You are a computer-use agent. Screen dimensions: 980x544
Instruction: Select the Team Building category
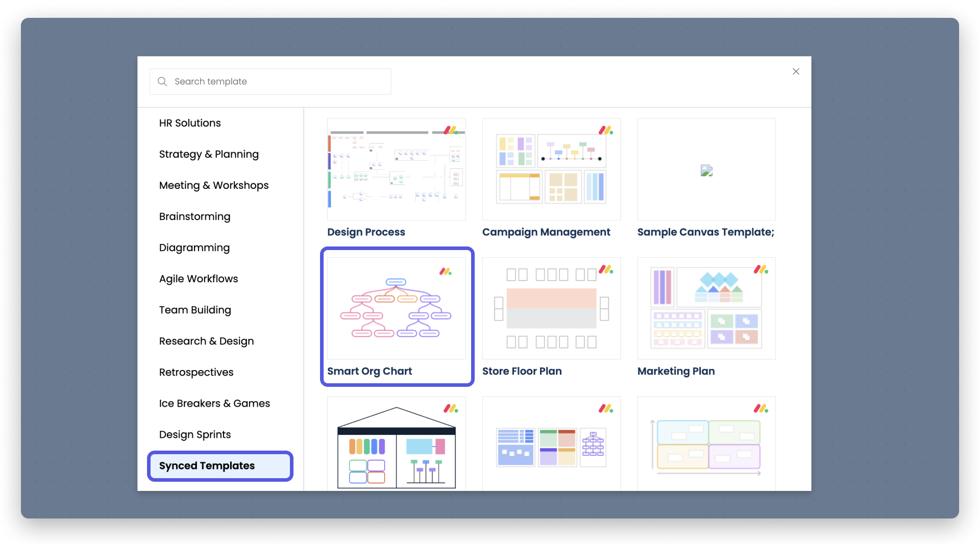195,310
